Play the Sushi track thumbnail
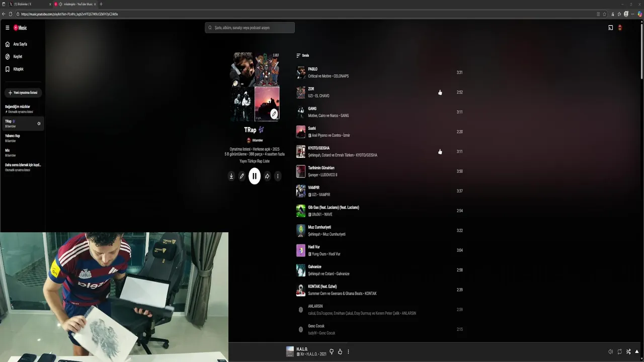The width and height of the screenshot is (644, 362). click(301, 132)
